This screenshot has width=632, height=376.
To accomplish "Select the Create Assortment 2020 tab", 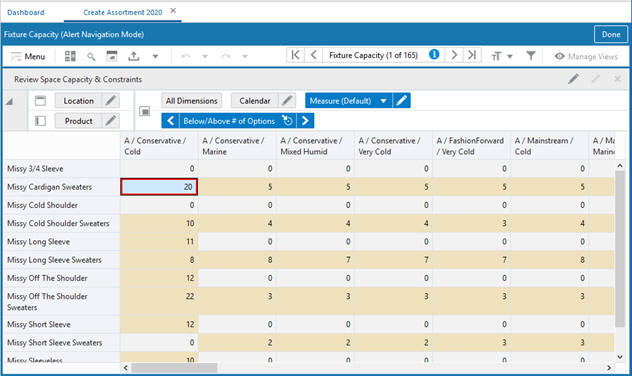I will pos(123,12).
